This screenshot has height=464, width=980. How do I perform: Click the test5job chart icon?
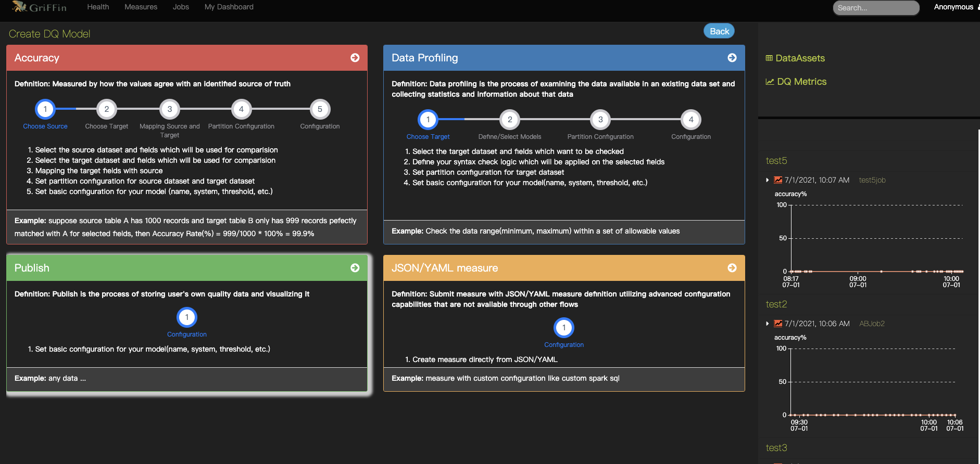pos(778,180)
